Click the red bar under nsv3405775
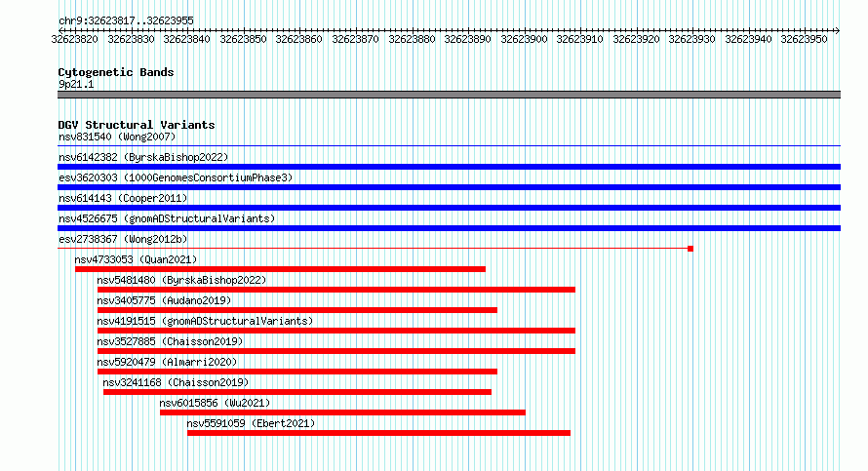Screen dimensions: 868x471 (297, 310)
